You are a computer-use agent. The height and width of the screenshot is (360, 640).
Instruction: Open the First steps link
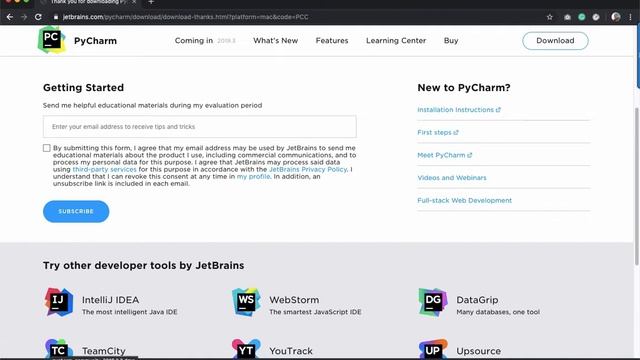(x=434, y=133)
